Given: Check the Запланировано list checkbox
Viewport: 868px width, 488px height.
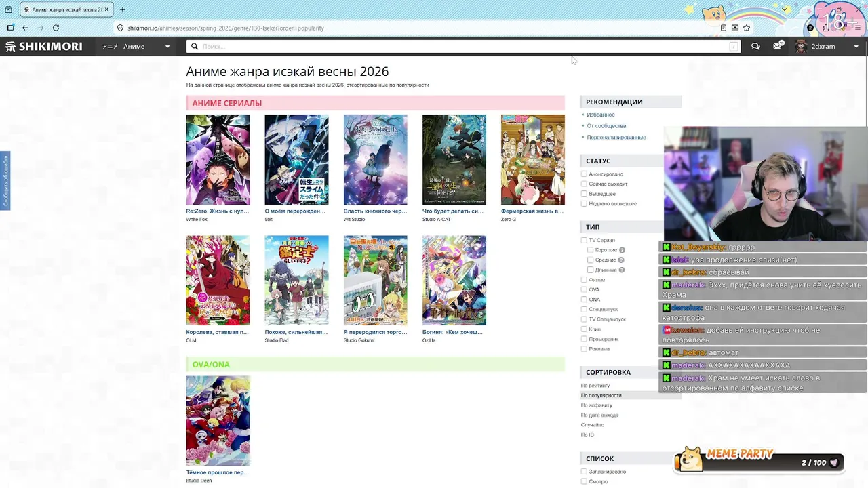Looking at the screenshot, I should point(584,472).
